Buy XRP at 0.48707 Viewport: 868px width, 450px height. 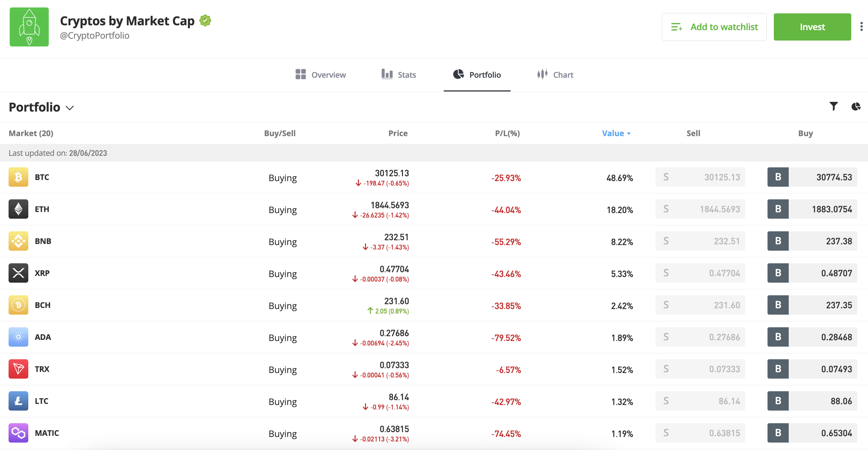pyautogui.click(x=812, y=273)
